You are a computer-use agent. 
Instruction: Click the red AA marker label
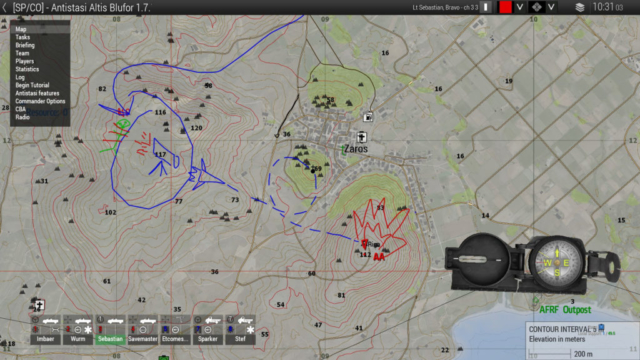(x=379, y=257)
